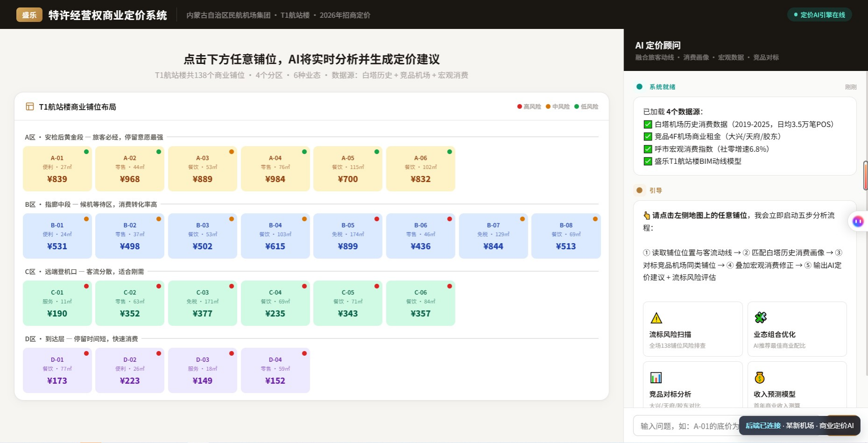Select shop C-05 priced ¥343

[348, 303]
